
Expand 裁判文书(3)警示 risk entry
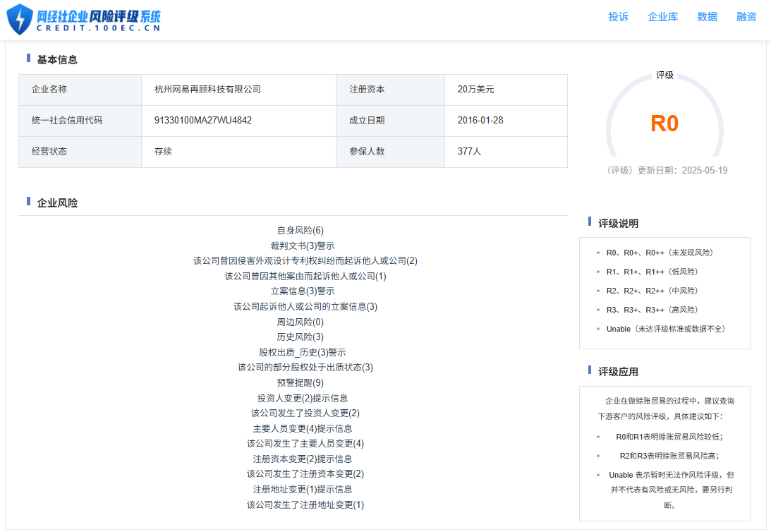[x=302, y=246]
